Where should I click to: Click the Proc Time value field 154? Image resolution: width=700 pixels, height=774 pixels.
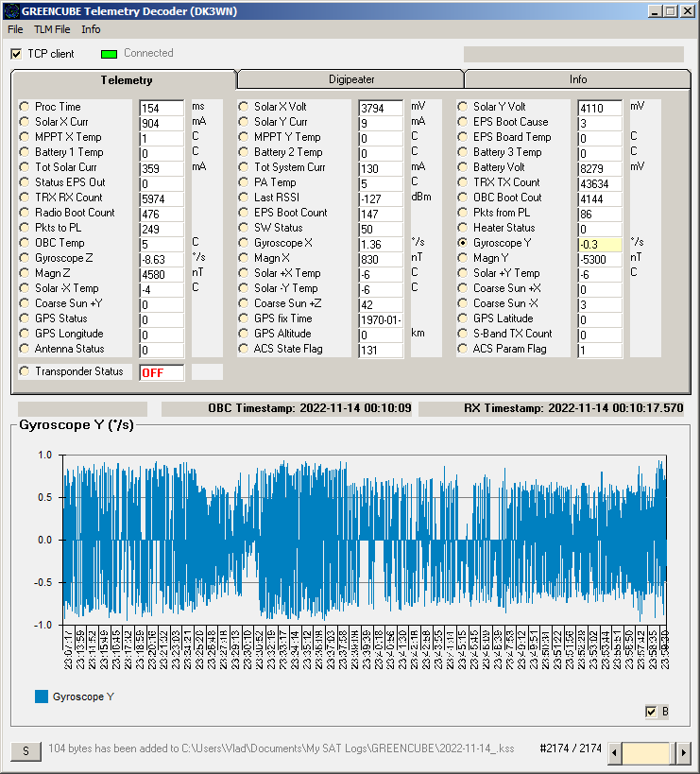tap(162, 108)
